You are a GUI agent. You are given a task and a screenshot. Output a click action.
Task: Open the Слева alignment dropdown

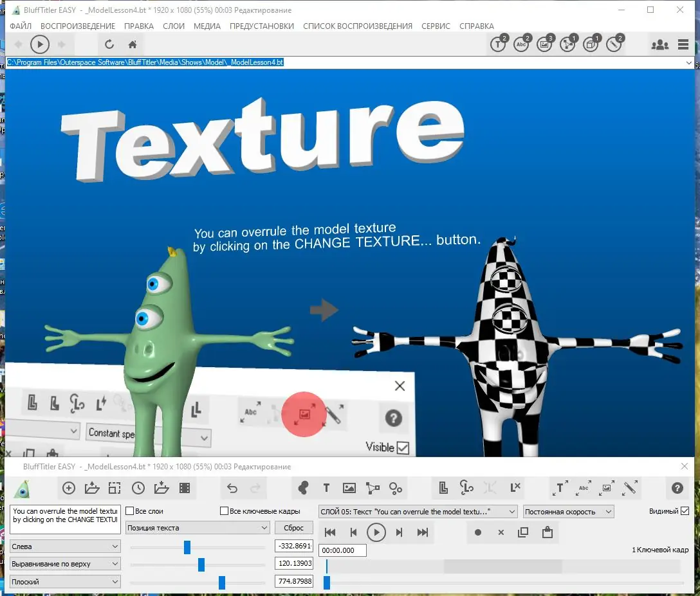[x=65, y=546]
